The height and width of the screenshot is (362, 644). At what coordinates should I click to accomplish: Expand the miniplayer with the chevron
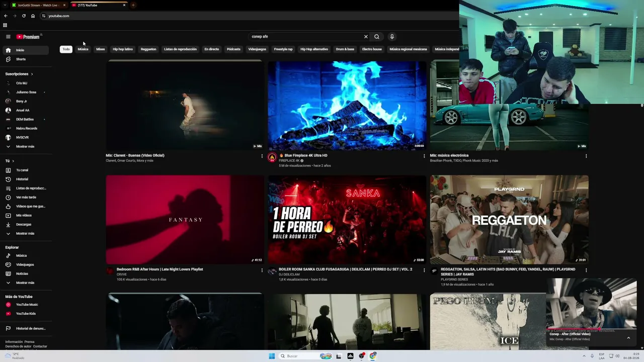point(628,338)
